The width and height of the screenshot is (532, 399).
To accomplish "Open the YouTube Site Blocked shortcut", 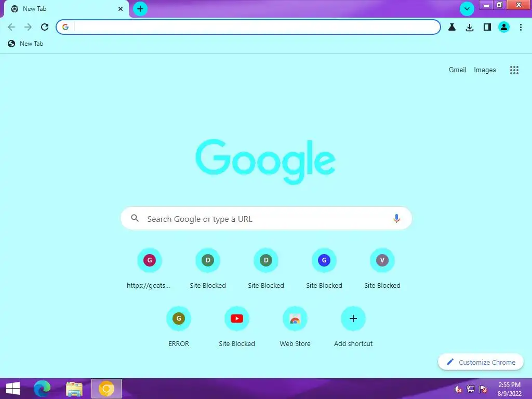I will 237,327.
